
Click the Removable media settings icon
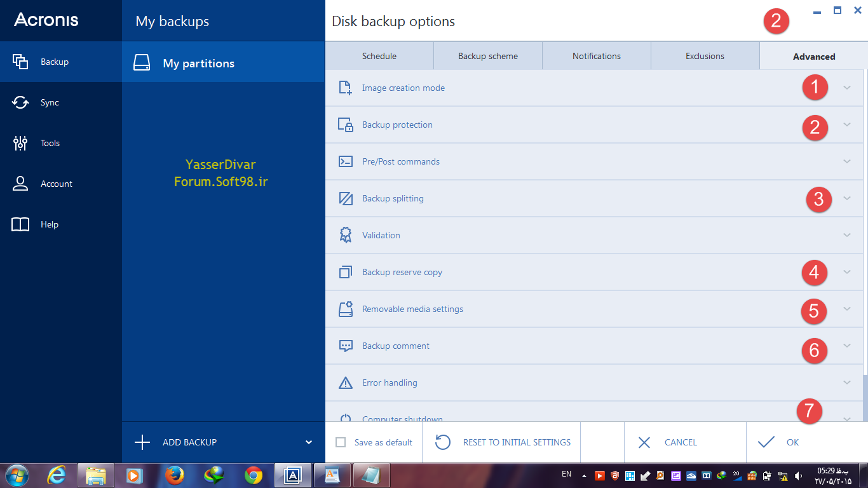tap(345, 309)
